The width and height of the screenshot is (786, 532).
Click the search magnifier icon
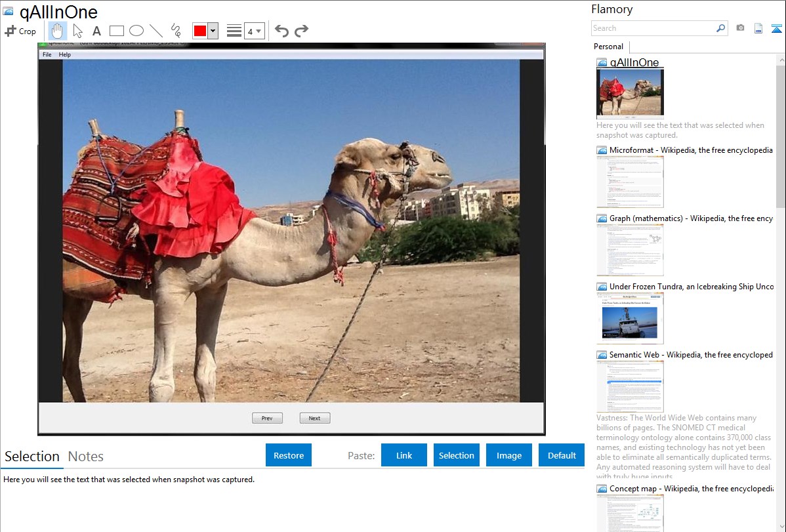[720, 28]
